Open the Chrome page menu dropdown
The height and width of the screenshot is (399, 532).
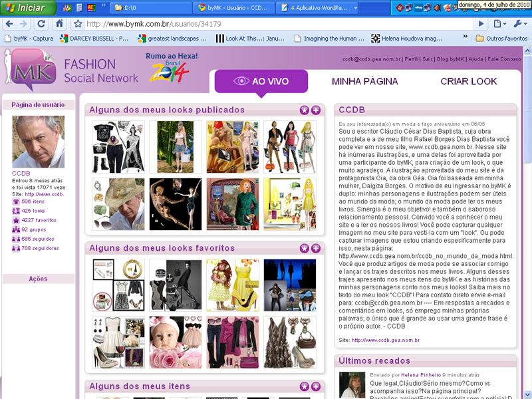tap(501, 24)
